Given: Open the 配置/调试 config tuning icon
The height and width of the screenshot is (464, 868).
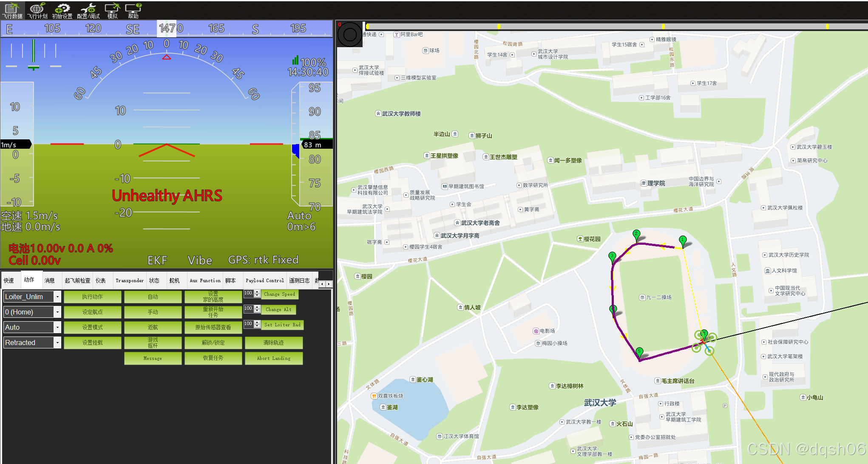Looking at the screenshot, I should (88, 10).
